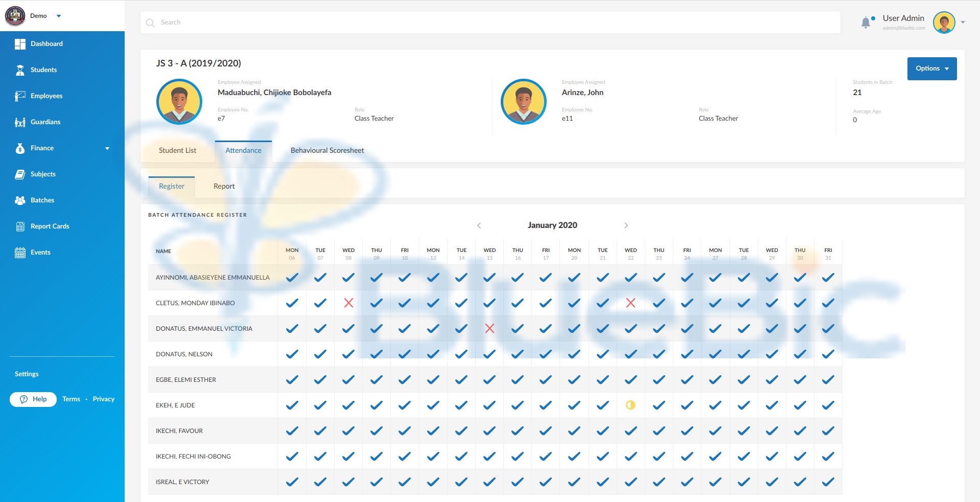The width and height of the screenshot is (980, 502).
Task: Click student name IKECHI, FECHI INI-OBONG
Action: point(193,457)
